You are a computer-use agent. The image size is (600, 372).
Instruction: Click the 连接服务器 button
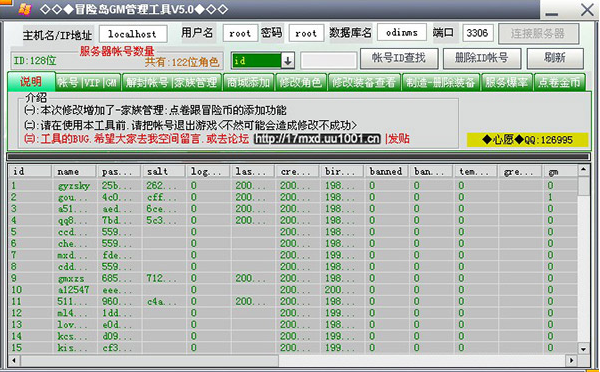[x=538, y=34]
